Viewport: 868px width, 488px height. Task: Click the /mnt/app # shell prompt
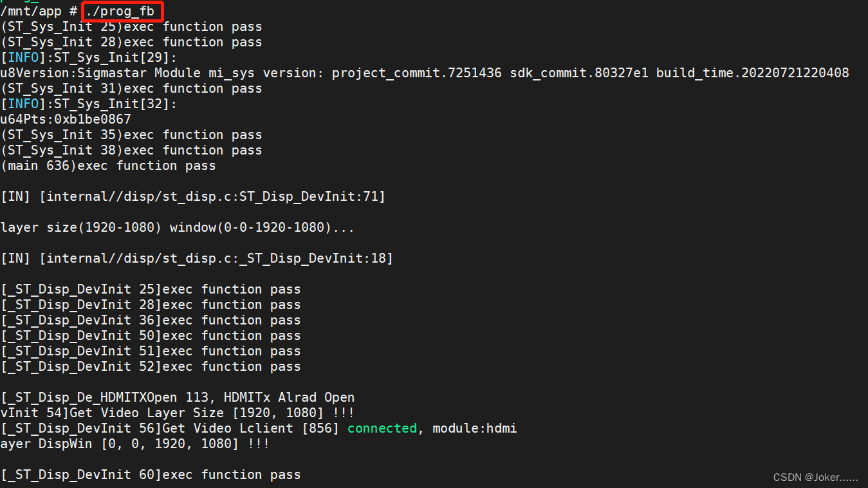pyautogui.click(x=39, y=11)
